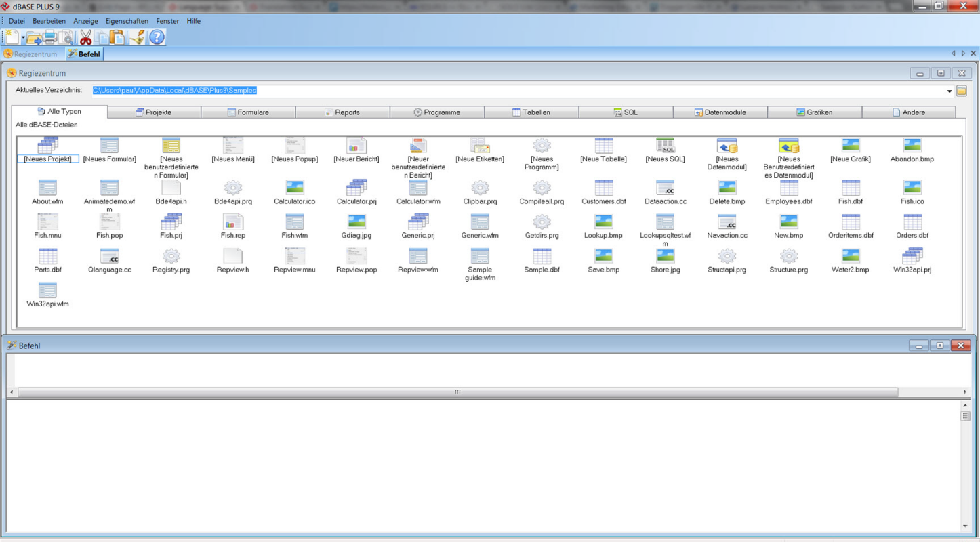Switch to the Regiezentrum window tab
This screenshot has width=980, height=542.
click(31, 54)
